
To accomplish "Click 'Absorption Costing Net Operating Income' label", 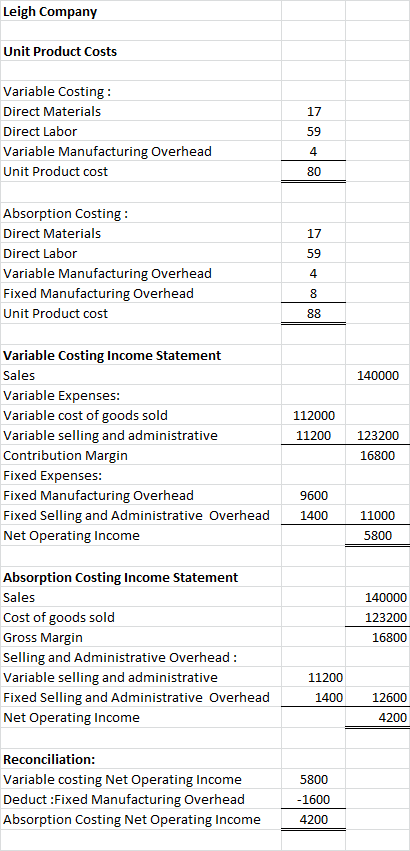I will (131, 820).
